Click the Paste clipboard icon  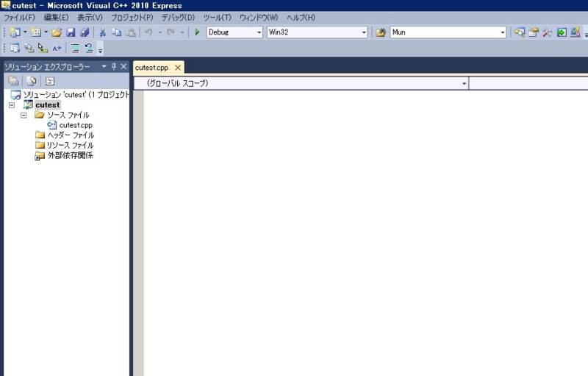[131, 32]
